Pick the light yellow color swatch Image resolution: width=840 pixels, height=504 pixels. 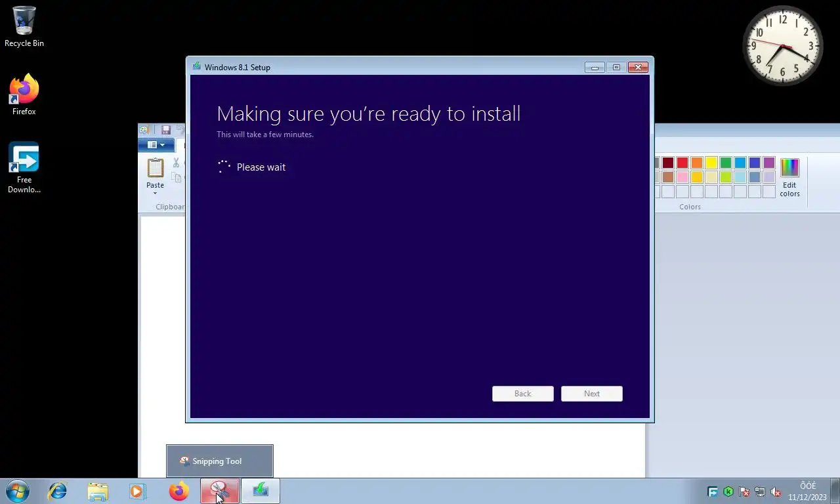[711, 177]
